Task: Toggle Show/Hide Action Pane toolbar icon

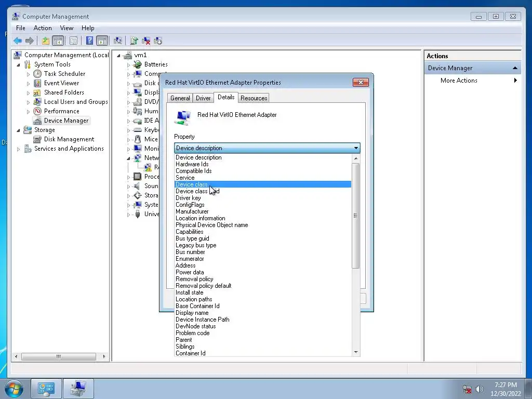Action: [102, 41]
